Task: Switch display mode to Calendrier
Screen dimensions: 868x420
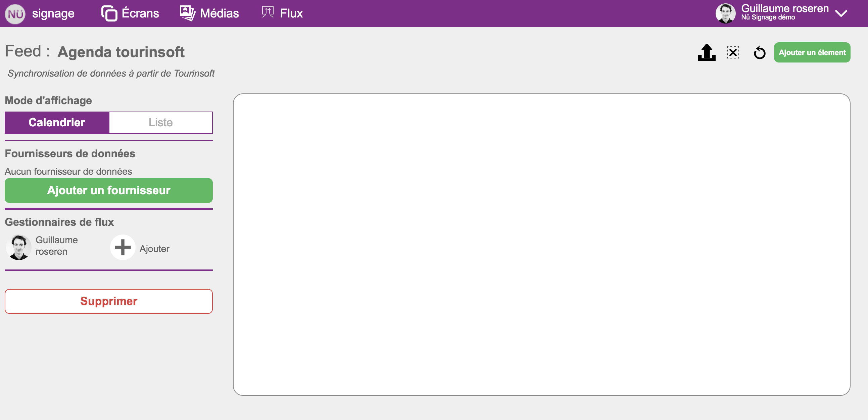Action: pos(57,122)
